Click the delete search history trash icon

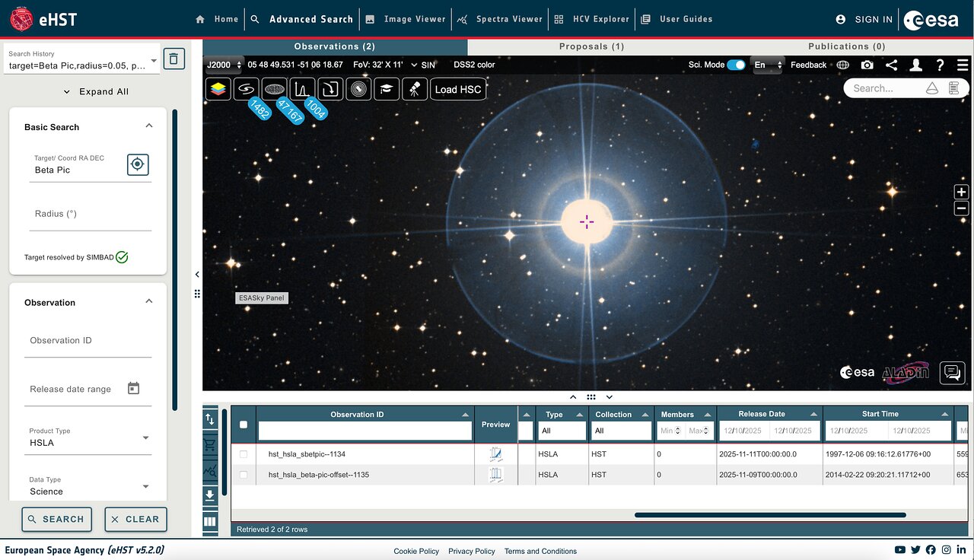point(174,59)
